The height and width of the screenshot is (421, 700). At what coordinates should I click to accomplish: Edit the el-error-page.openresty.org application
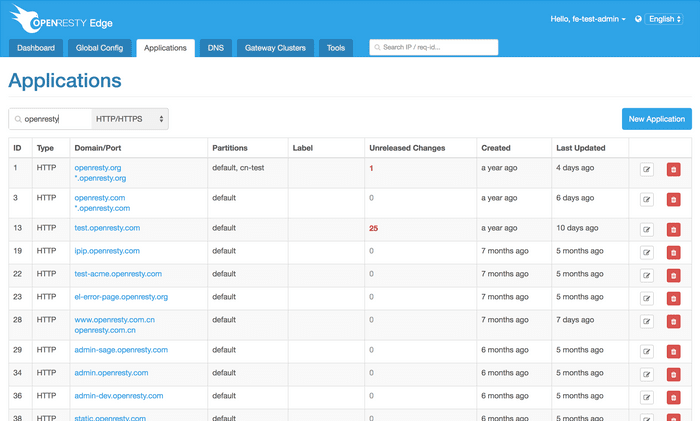pyautogui.click(x=646, y=299)
